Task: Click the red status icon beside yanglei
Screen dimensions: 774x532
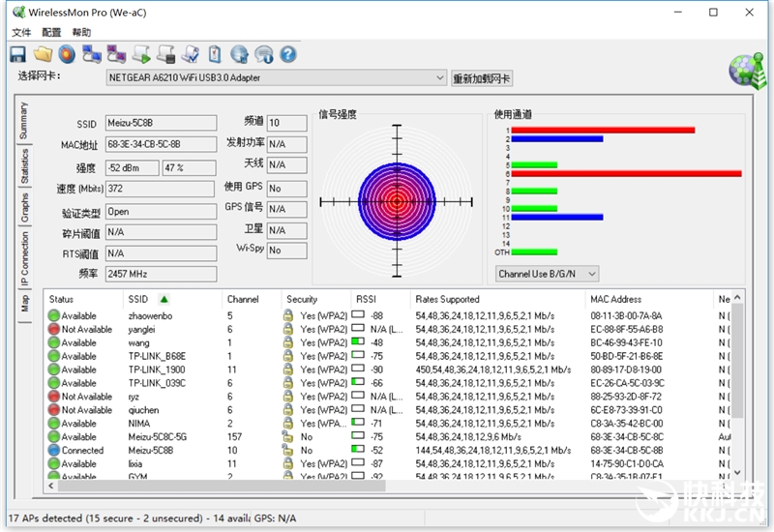Action: tap(54, 330)
